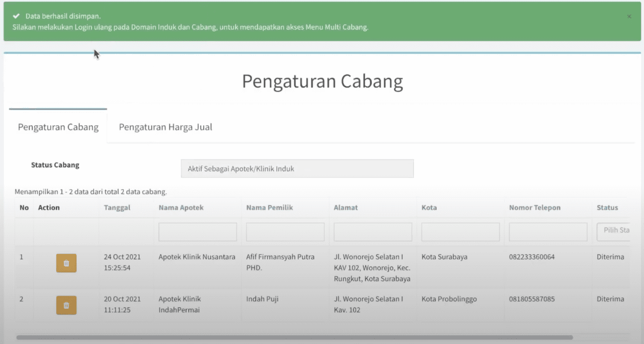This screenshot has width=644, height=344.
Task: Select phone number '082233360064'
Action: (x=532, y=257)
